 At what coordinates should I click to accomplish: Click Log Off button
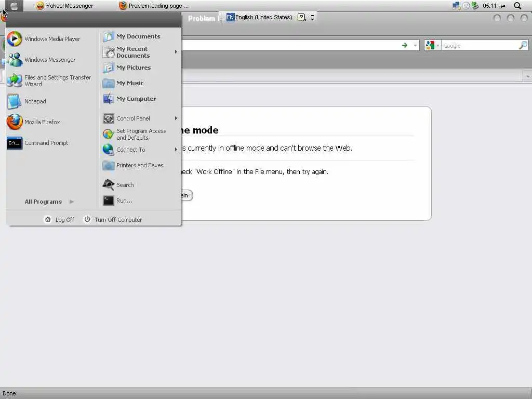coord(59,220)
